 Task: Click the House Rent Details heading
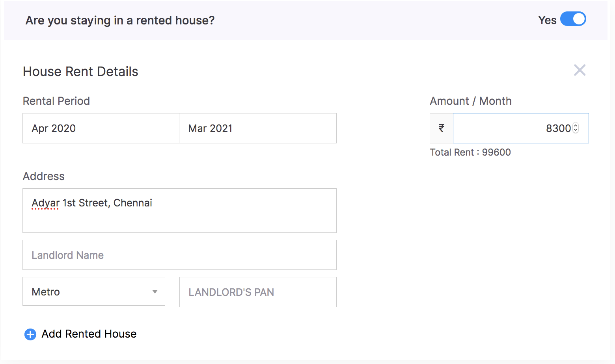pos(80,71)
